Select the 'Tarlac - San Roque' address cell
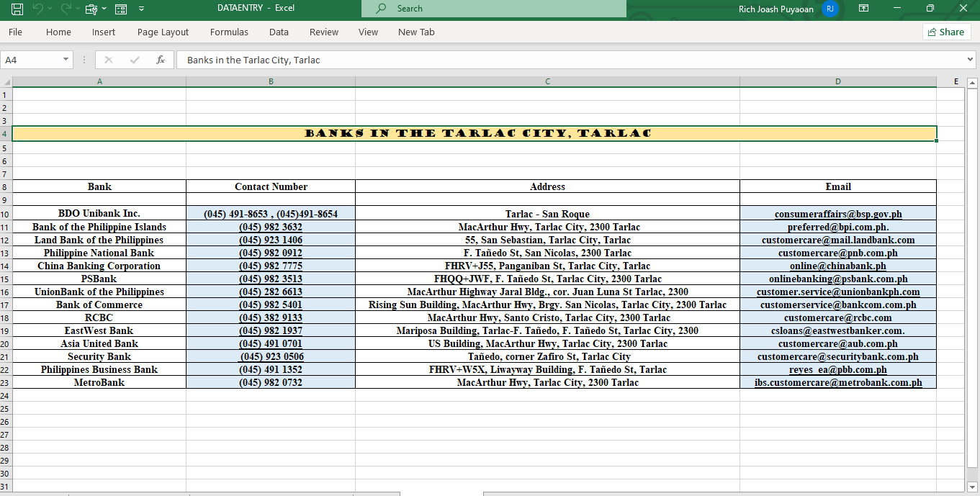The image size is (980, 496). pos(547,214)
